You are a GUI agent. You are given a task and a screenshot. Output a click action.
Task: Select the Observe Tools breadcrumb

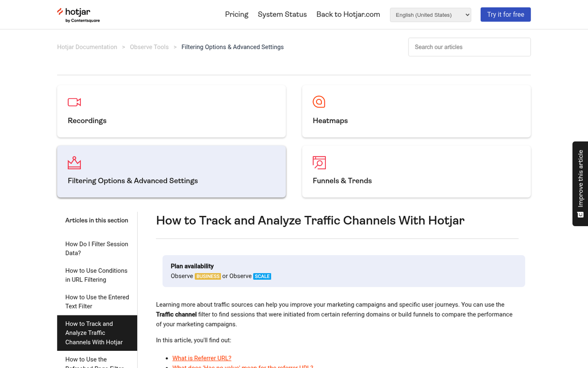149,47
